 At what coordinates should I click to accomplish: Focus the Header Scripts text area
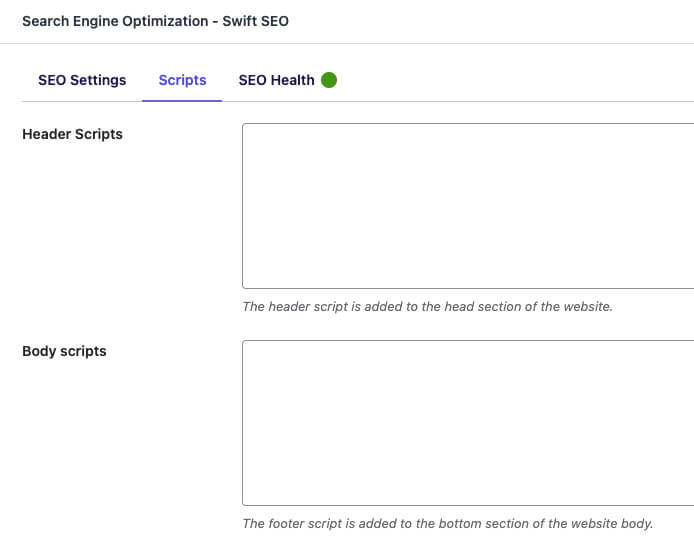click(x=468, y=206)
